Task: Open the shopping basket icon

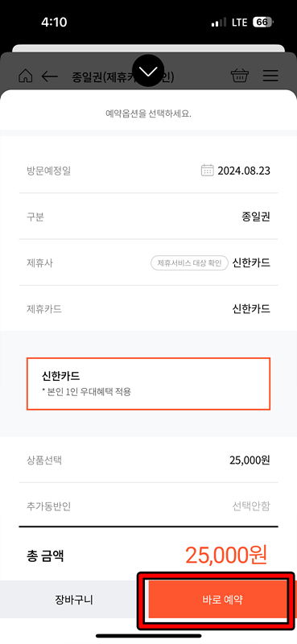Action: (240, 76)
